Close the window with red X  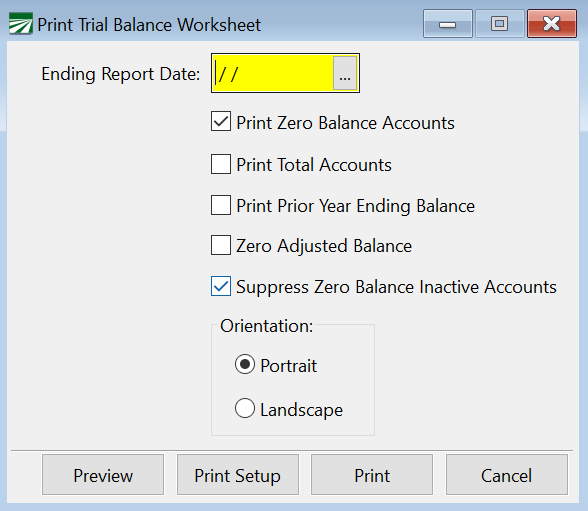552,24
